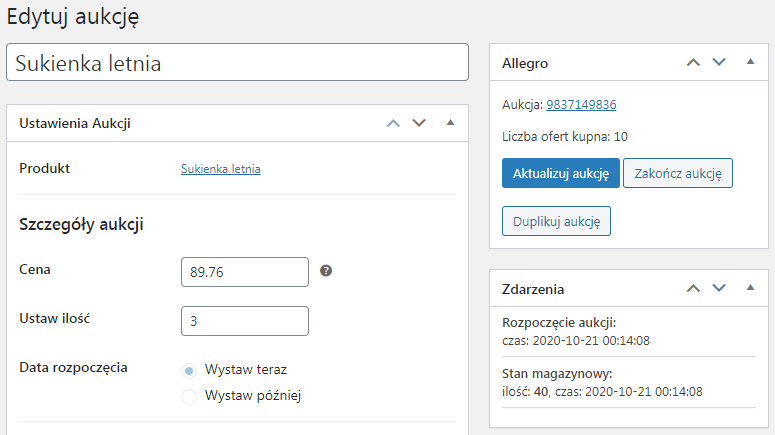Move Allegro panel down

pyautogui.click(x=719, y=62)
